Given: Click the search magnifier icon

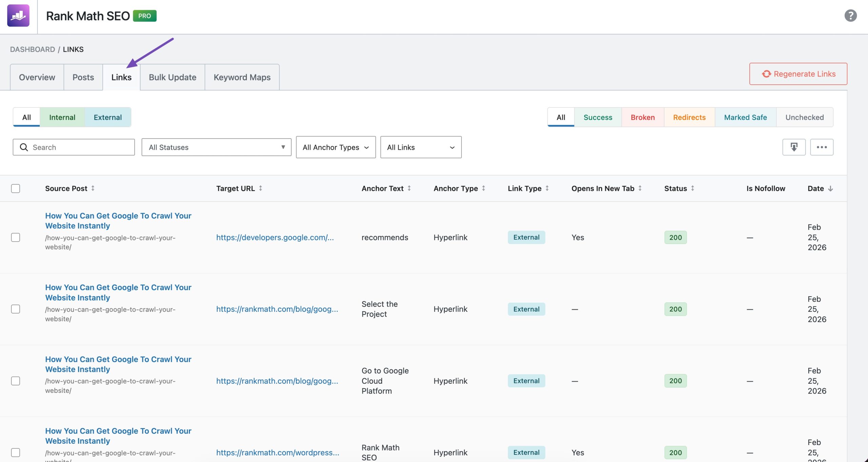Looking at the screenshot, I should coord(23,147).
